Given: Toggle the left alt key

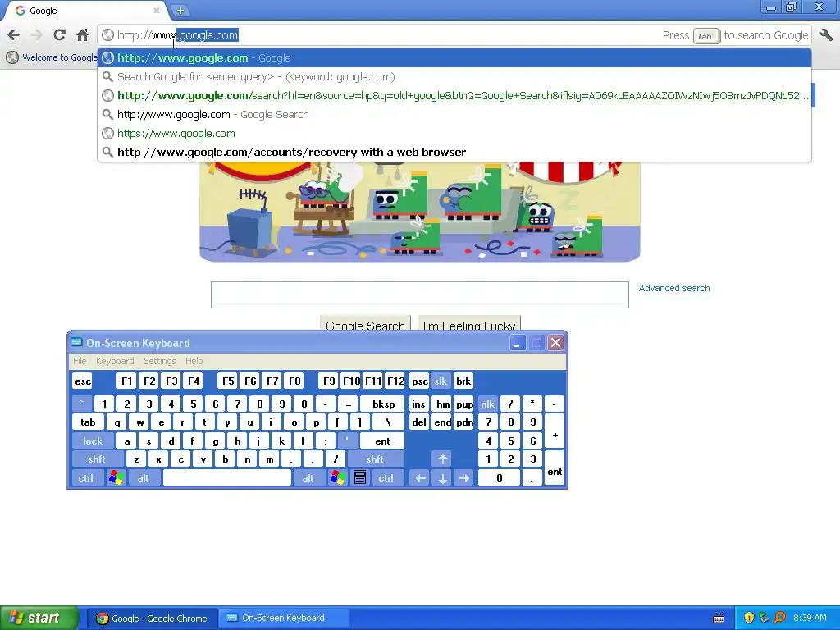Looking at the screenshot, I should pyautogui.click(x=143, y=478).
